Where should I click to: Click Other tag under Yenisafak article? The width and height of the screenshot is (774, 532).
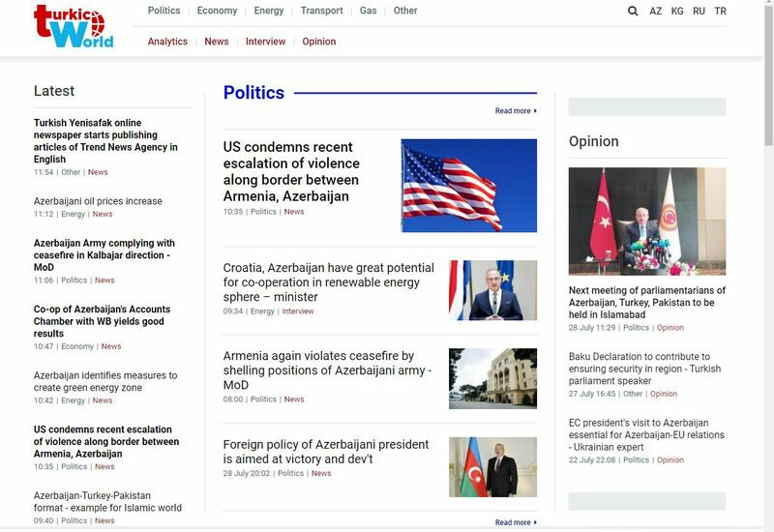pyautogui.click(x=71, y=172)
